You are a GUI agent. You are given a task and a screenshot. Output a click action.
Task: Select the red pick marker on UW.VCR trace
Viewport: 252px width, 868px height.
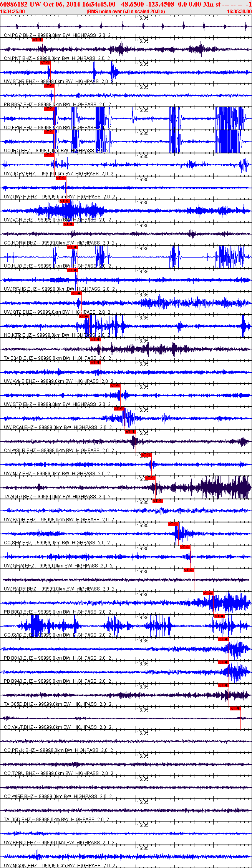(65, 201)
